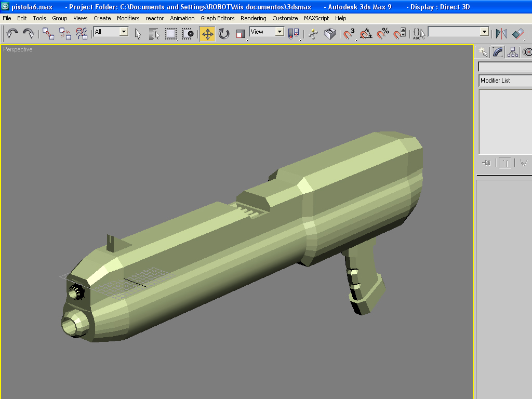Choose the Select Object arrow tool
Image resolution: width=532 pixels, height=399 pixels.
tap(138, 34)
